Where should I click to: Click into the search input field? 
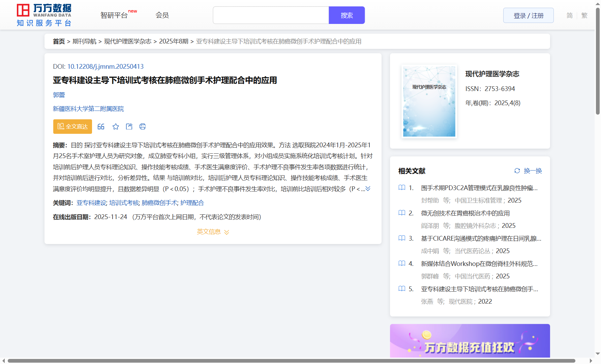271,16
